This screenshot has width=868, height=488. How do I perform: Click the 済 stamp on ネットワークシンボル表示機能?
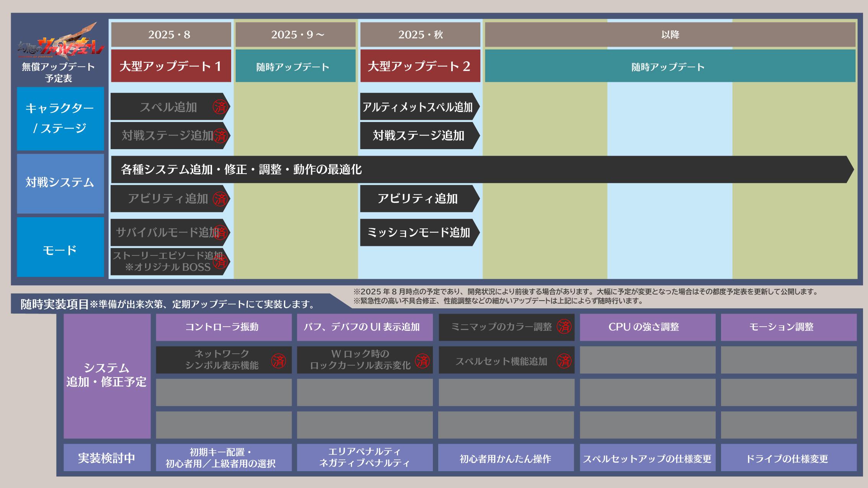tap(278, 361)
